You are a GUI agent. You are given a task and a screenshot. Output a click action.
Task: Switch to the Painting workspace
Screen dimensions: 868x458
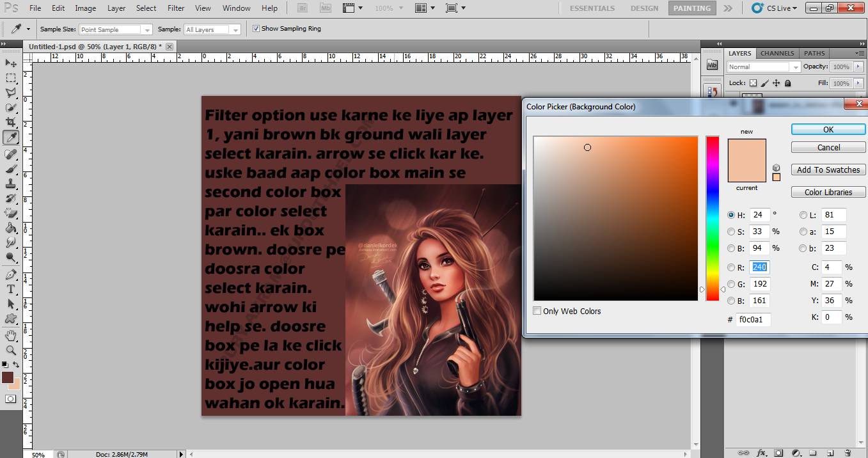692,8
